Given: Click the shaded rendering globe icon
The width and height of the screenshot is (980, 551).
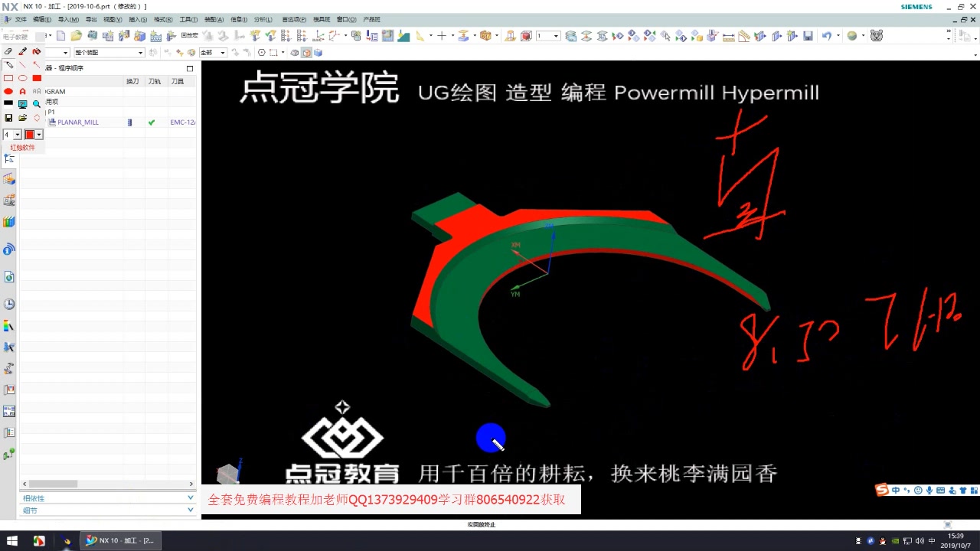Looking at the screenshot, I should point(851,35).
